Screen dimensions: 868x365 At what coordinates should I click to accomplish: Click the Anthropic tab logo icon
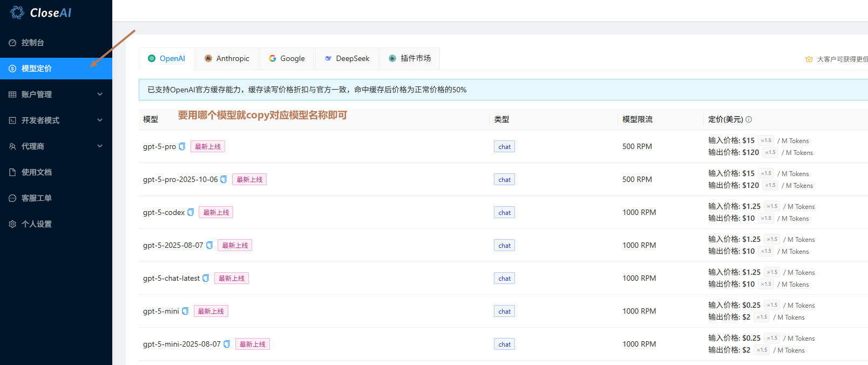click(208, 58)
